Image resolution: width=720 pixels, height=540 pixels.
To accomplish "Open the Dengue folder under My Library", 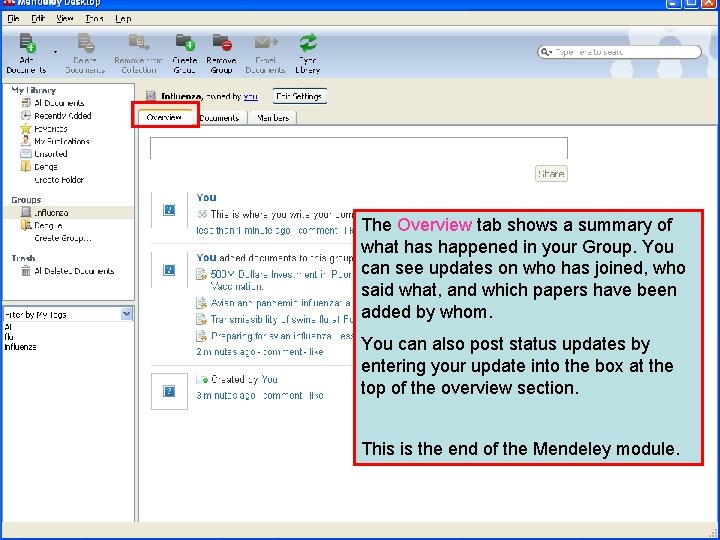I will 45,167.
